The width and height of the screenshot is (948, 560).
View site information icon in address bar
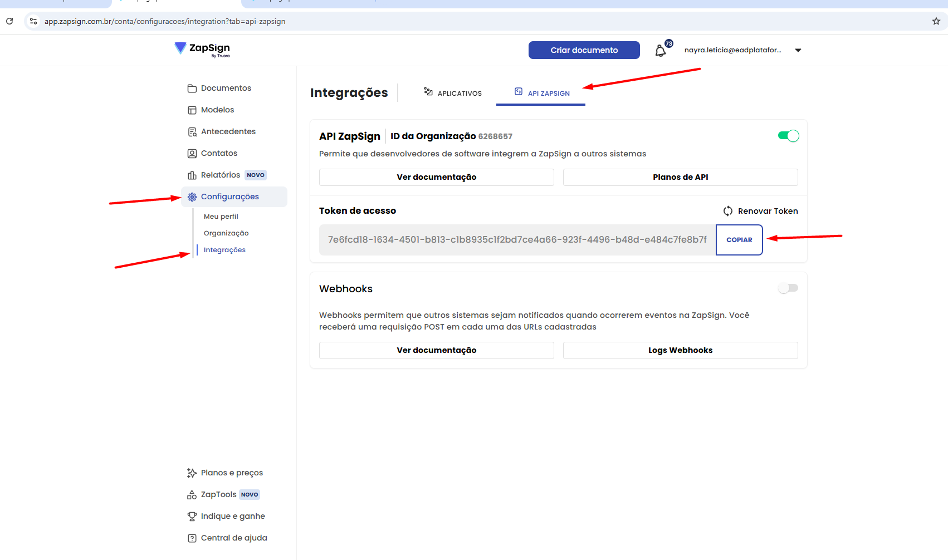click(x=33, y=21)
